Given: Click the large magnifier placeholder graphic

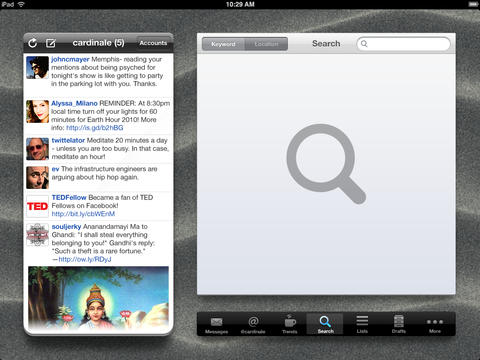Looking at the screenshot, I should tap(326, 163).
